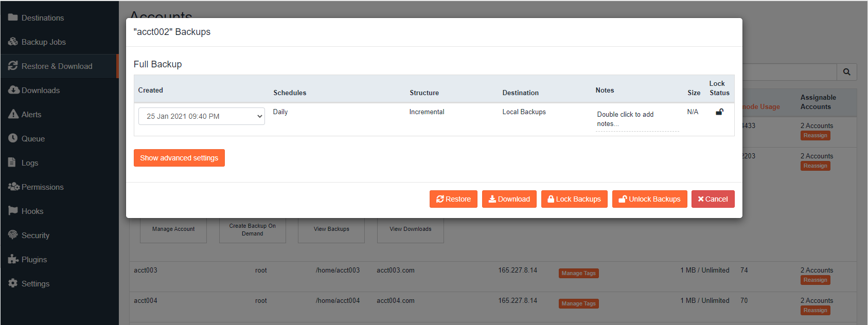Click Show advanced settings button

click(x=179, y=158)
